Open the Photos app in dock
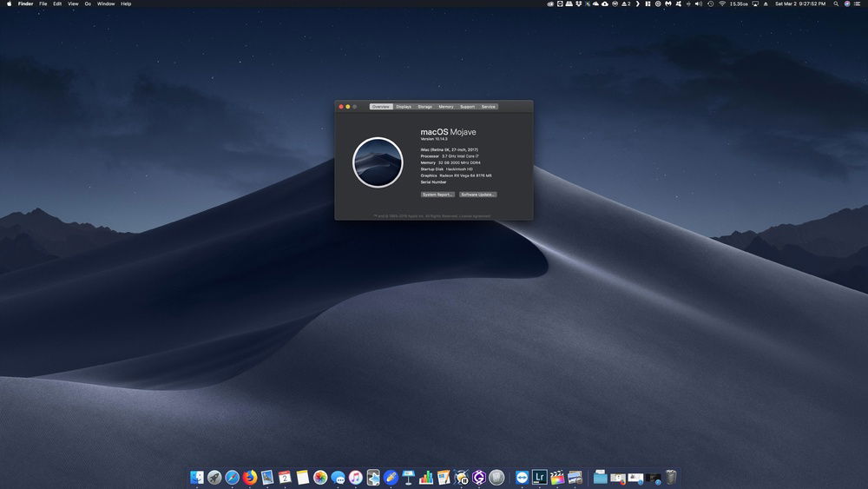Screen dimensions: 868x489 click(320, 477)
